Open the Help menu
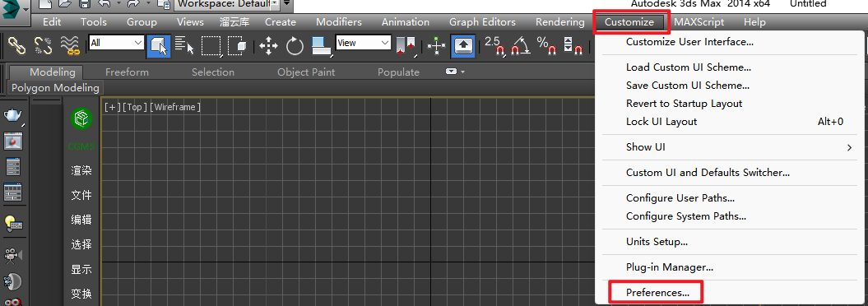Screen dimensions: 868x306 tap(754, 22)
